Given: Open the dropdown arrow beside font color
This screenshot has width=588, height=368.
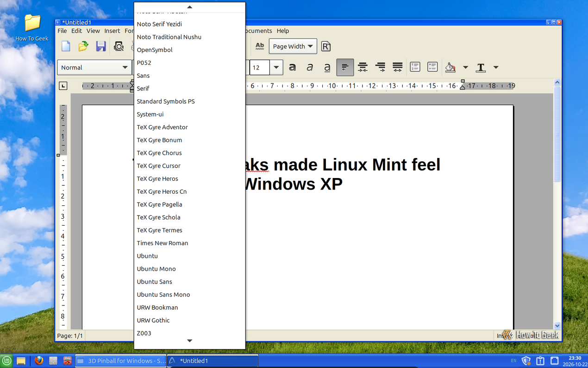Looking at the screenshot, I should 496,67.
